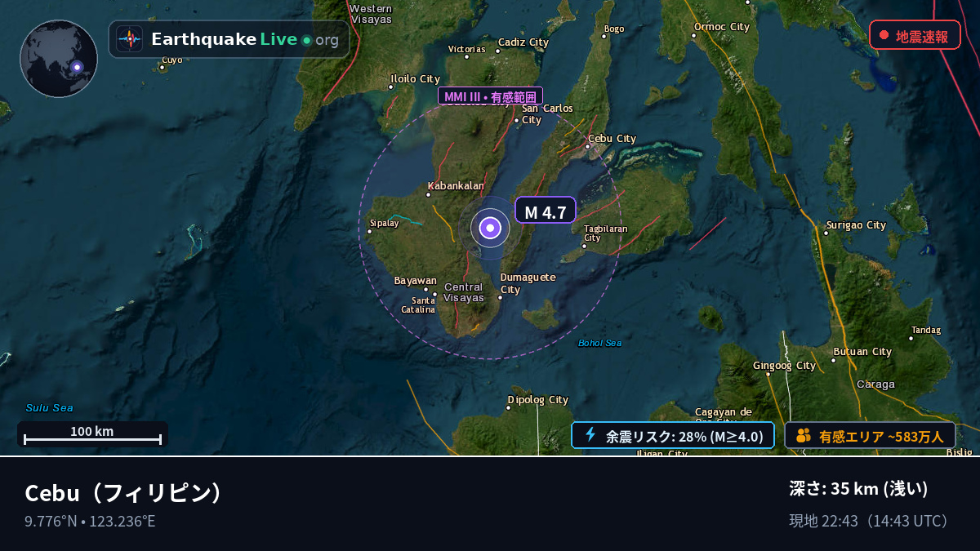
Task: Click the 余震リスク: 28% badge
Action: (673, 435)
